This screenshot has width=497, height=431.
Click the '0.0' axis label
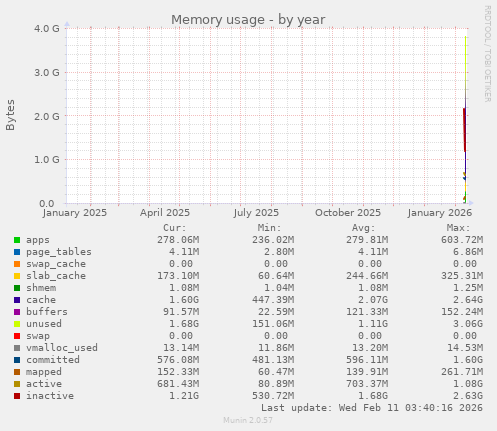[x=47, y=203]
